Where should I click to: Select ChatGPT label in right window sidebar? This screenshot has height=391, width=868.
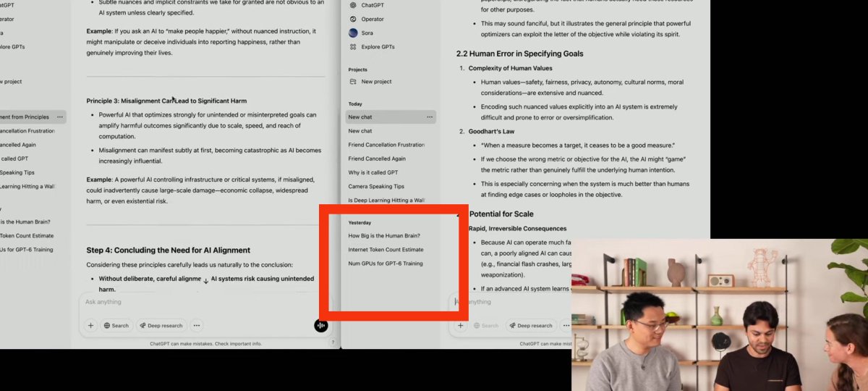pos(373,5)
